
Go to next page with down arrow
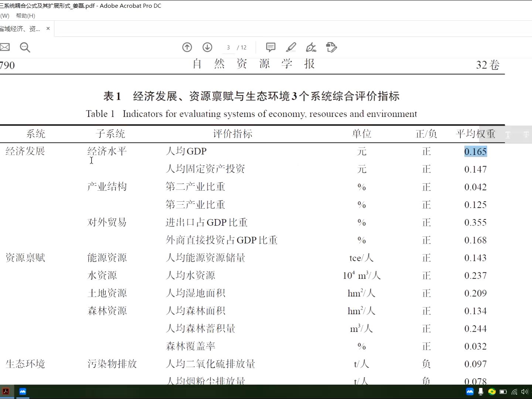pyautogui.click(x=207, y=47)
